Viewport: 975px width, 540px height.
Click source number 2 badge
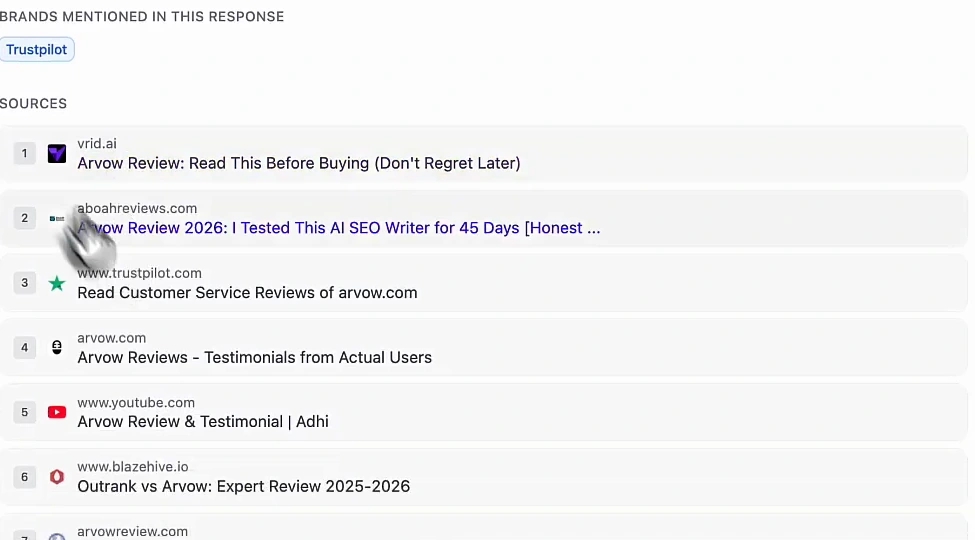click(x=24, y=218)
